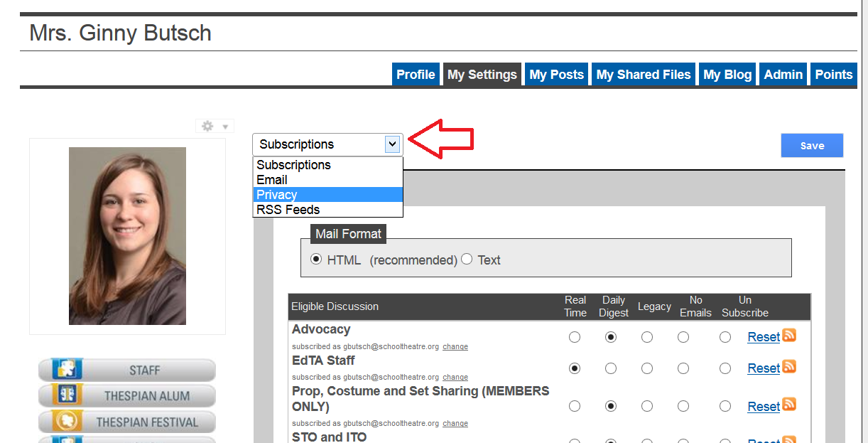868x443 pixels.
Task: Choose Email from the dropdown list
Action: click(328, 180)
